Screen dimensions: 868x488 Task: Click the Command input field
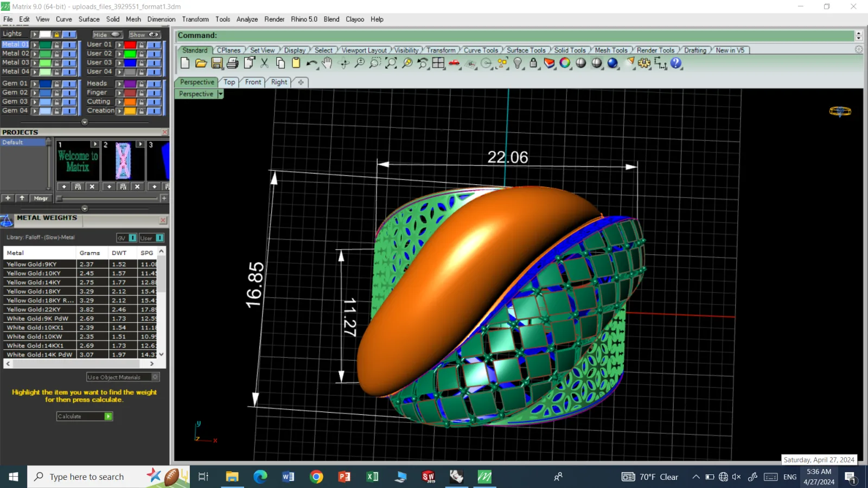[515, 35]
